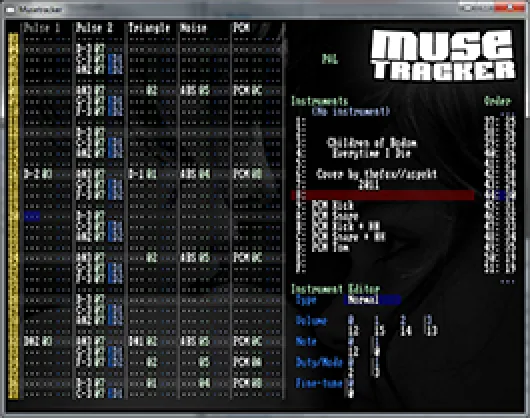The width and height of the screenshot is (530, 418).
Task: Close the Musetracker window
Action: pos(510,6)
